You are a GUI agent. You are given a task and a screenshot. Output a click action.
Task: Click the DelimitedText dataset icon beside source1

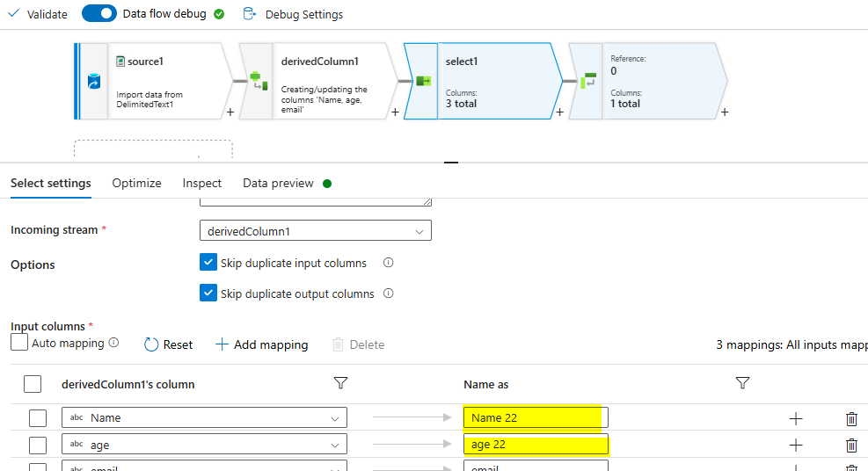point(120,62)
